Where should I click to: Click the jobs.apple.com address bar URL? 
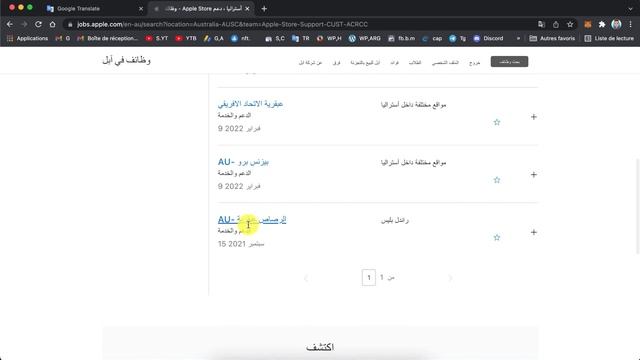[x=222, y=24]
